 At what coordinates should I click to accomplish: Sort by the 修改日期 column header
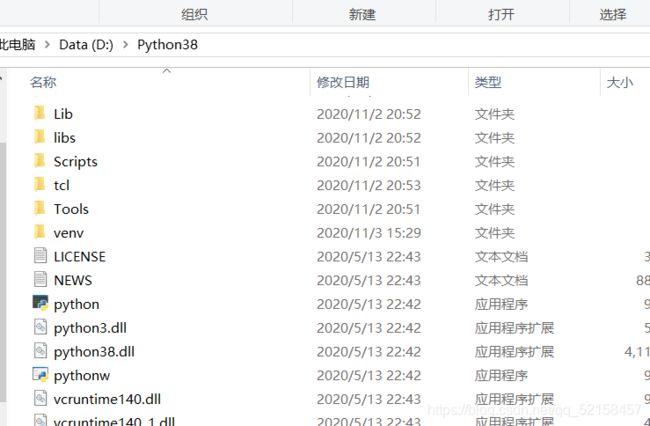click(x=343, y=82)
